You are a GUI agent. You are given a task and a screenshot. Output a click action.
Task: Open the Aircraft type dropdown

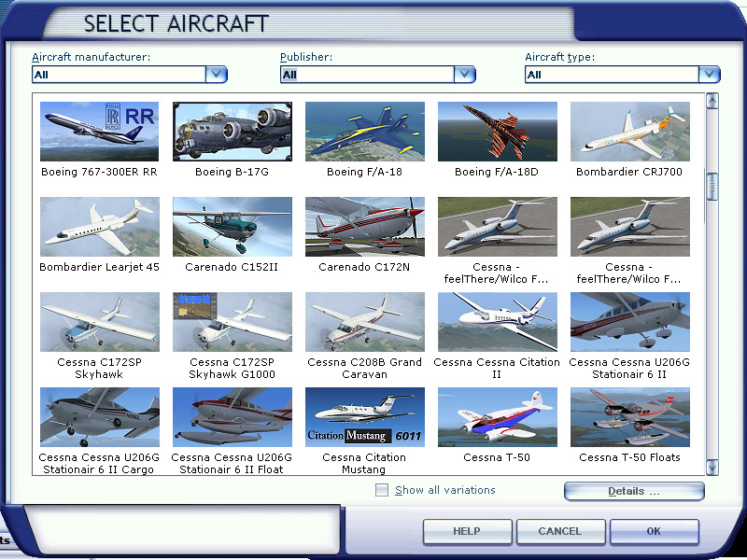[710, 75]
